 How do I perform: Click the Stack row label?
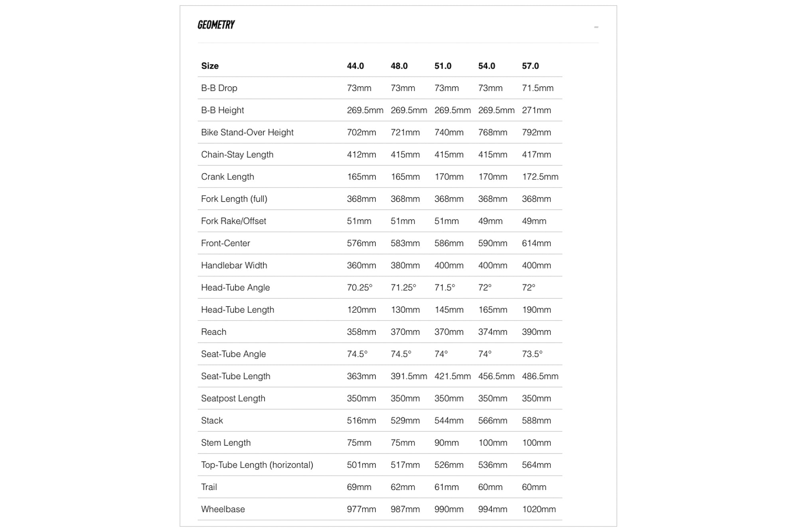click(x=212, y=421)
